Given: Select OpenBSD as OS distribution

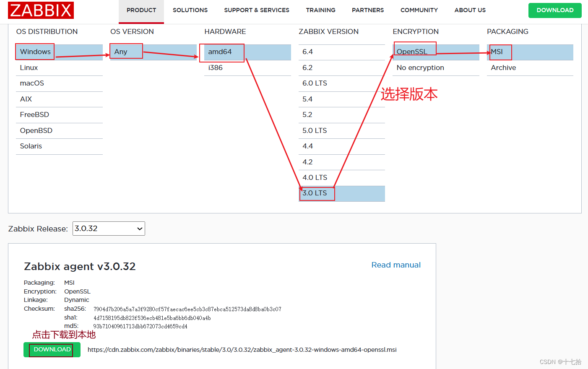Looking at the screenshot, I should tap(59, 131).
